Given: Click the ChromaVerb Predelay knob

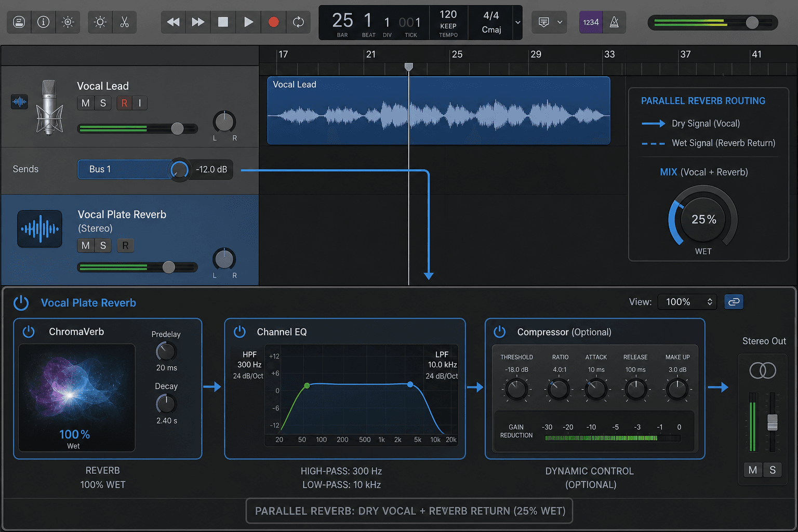Looking at the screenshot, I should tap(166, 352).
